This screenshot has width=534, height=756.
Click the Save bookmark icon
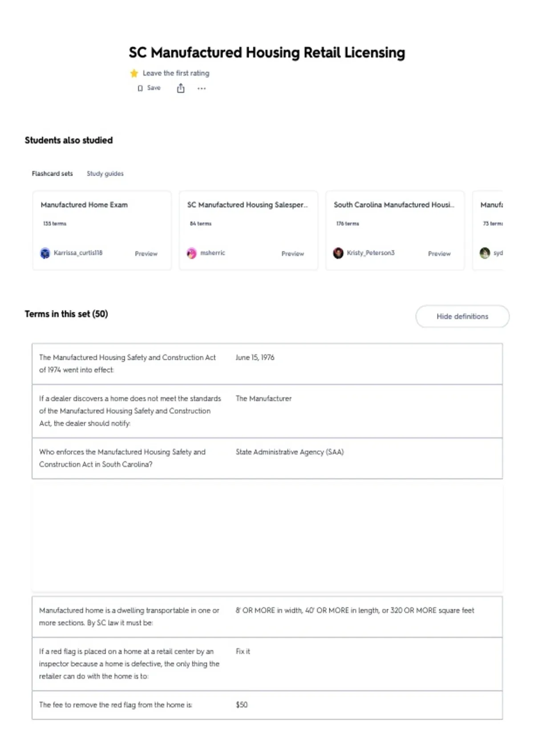click(140, 88)
